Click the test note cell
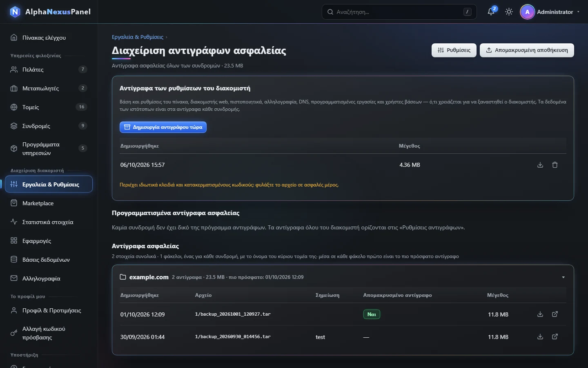588x368 pixels. coord(321,337)
